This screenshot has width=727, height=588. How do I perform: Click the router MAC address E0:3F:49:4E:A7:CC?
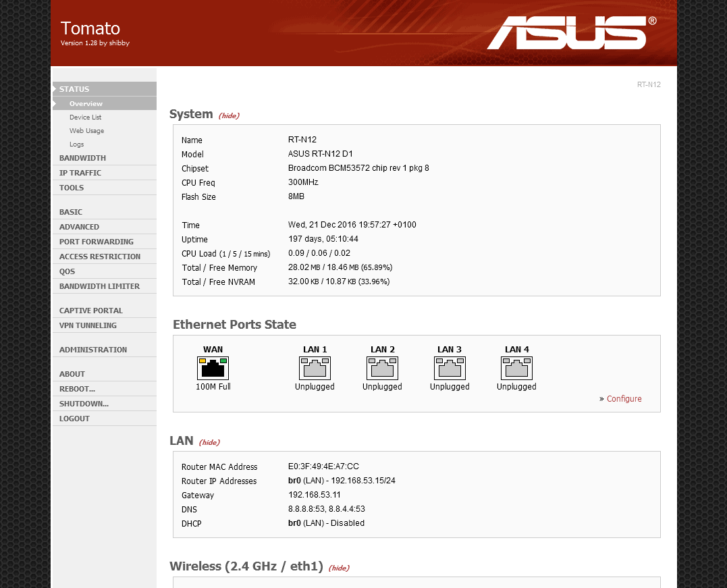point(323,466)
